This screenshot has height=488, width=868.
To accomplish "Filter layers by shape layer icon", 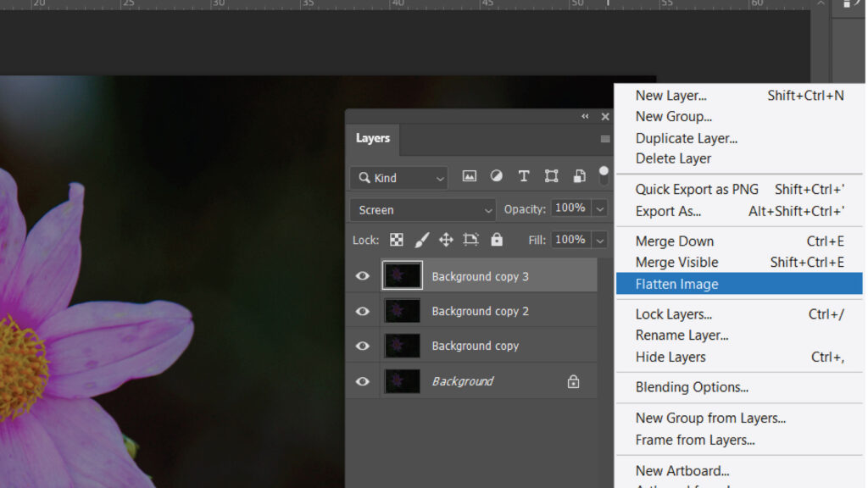I will (551, 176).
